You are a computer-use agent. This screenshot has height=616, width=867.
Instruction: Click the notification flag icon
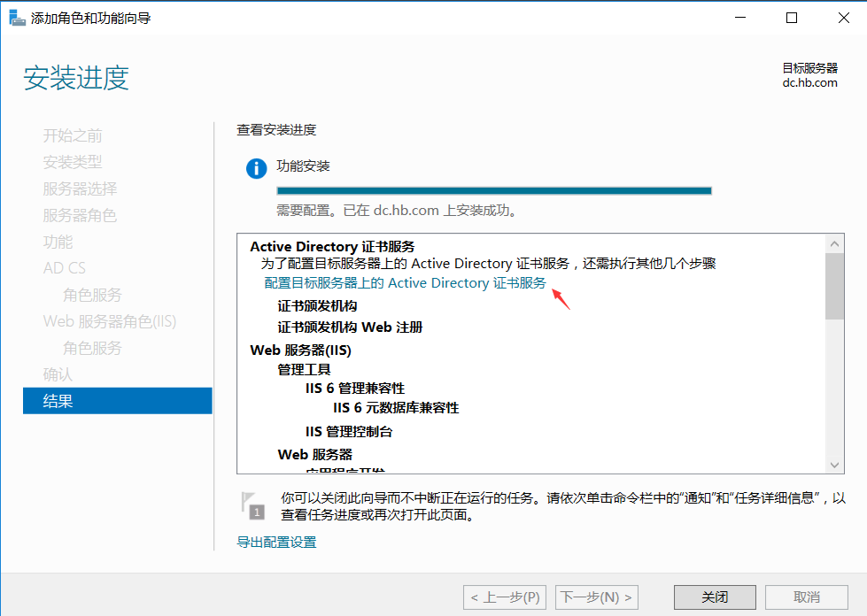(x=252, y=505)
